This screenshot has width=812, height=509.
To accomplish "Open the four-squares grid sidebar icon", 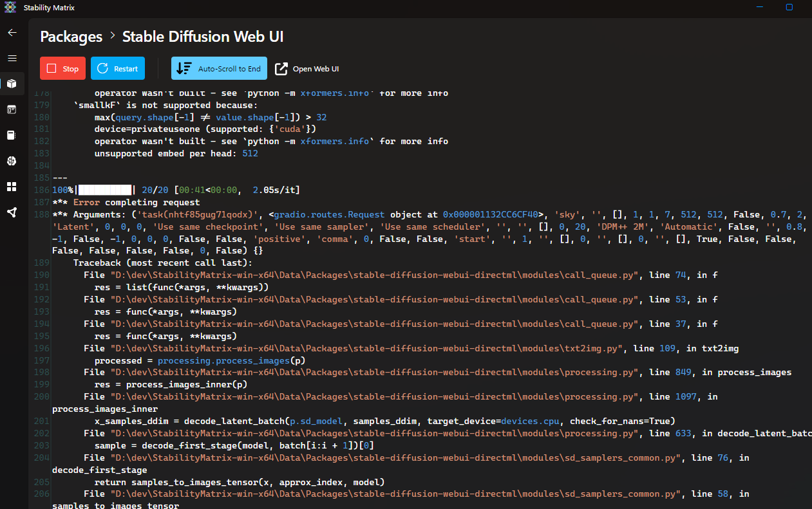I will (12, 187).
